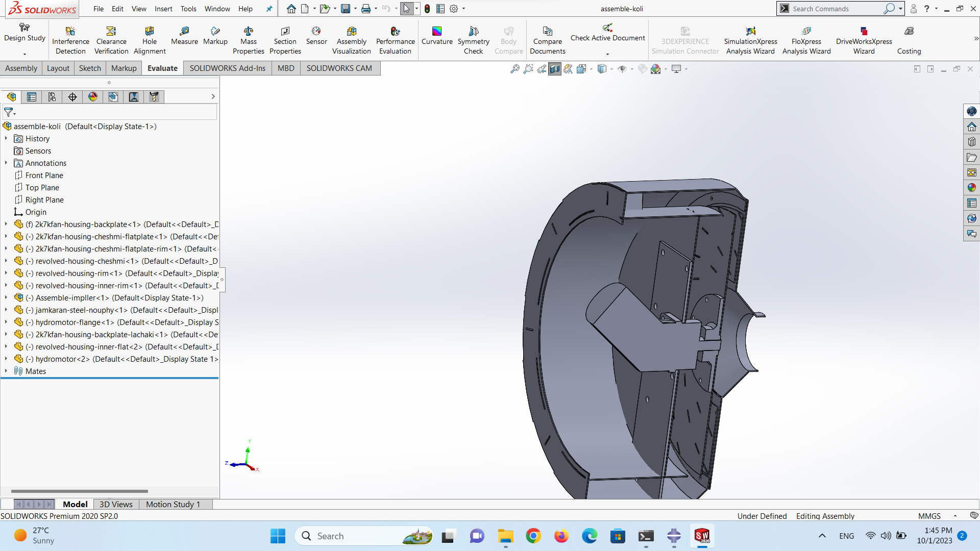Start FloXpress Analysis Wizard
980x551 pixels.
coord(806,40)
